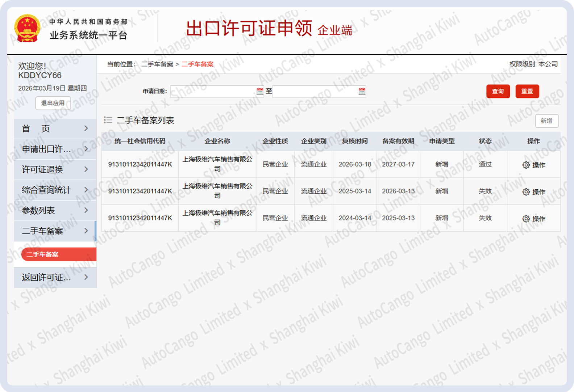Image resolution: width=574 pixels, height=392 pixels.
Task: Expand the 返回许可证… menu chevron
Action: pos(86,277)
